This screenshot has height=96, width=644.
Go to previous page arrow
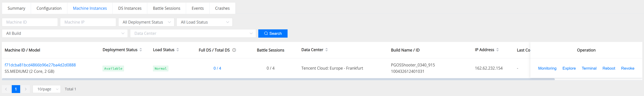[6, 89]
